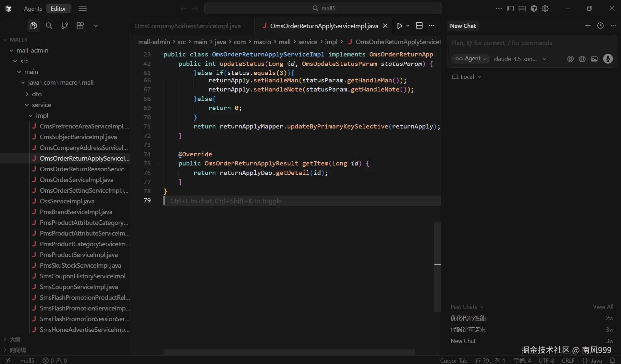Collapse the impl folder in tree
Screen dimensions: 621x364
click(x=42, y=115)
